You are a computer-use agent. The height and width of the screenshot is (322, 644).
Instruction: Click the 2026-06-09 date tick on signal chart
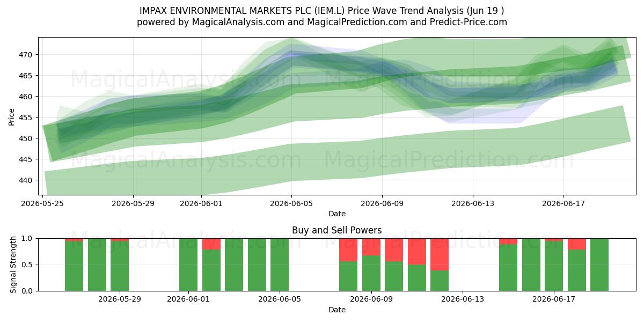pos(371,299)
